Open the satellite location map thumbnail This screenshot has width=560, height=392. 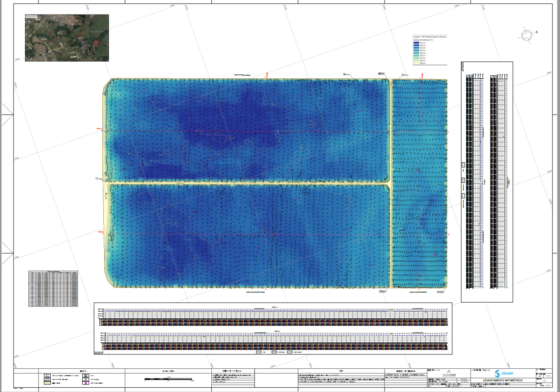(x=66, y=38)
